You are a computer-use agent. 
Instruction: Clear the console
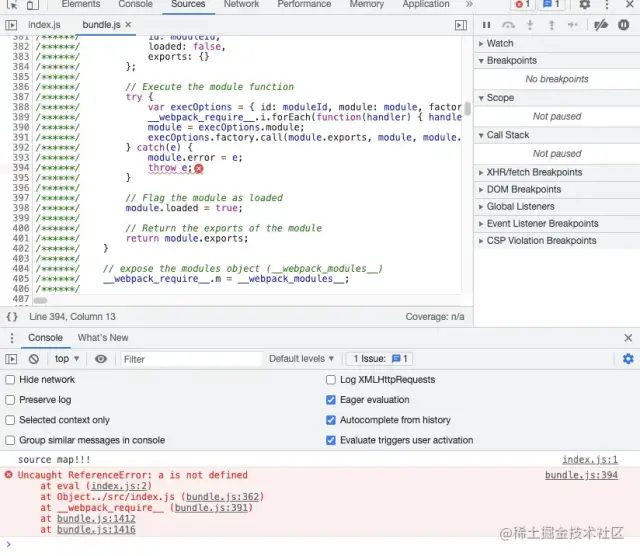pos(34,359)
